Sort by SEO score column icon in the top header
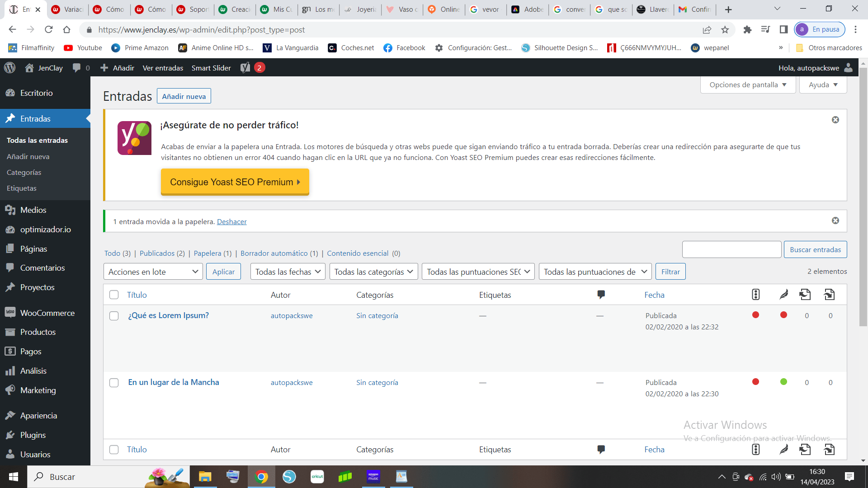This screenshot has width=868, height=488. click(x=755, y=295)
